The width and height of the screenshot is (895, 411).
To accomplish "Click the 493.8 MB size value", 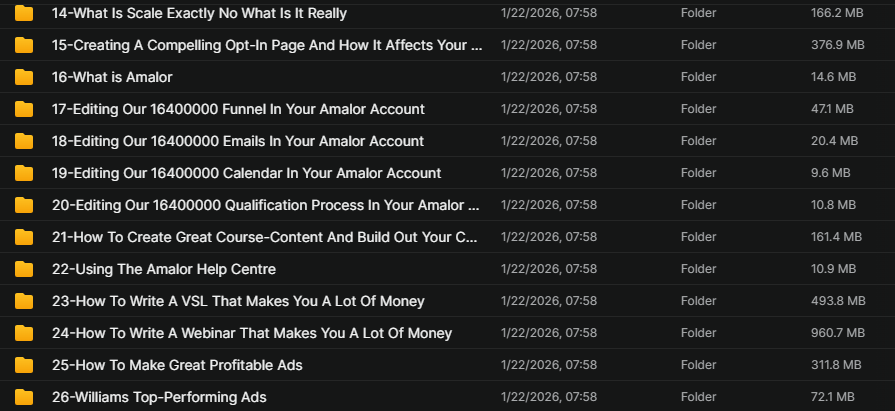I will [x=837, y=301].
